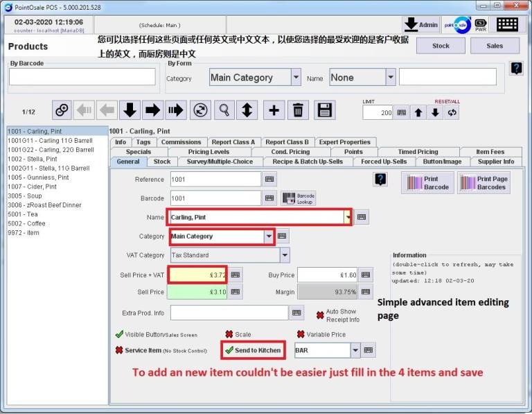Switch to the Pricing Levels tab
The width and height of the screenshot is (532, 414).
(x=209, y=152)
